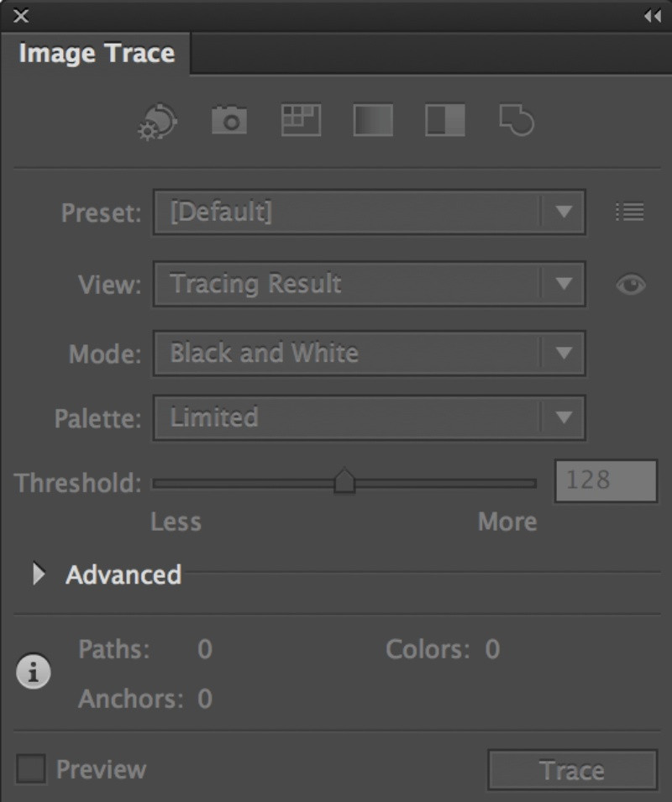Open the Manage Presets list icon
Screen dimensions: 672x802
[629, 212]
